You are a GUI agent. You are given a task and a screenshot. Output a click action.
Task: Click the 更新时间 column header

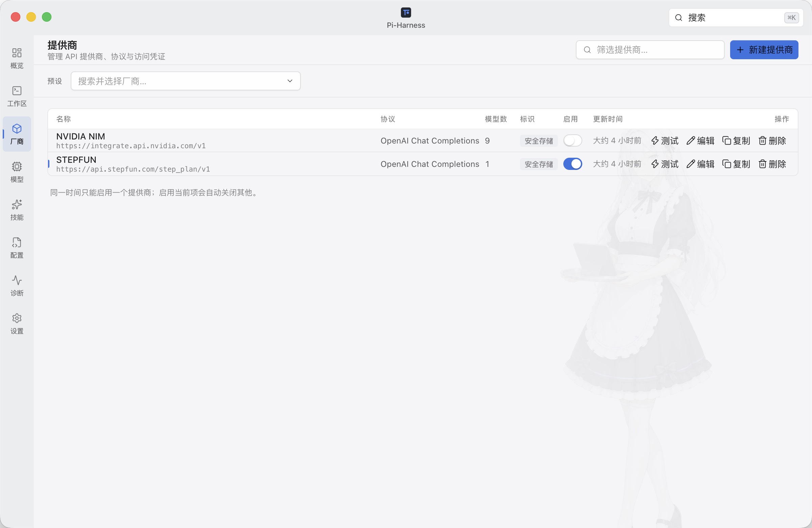click(x=608, y=119)
